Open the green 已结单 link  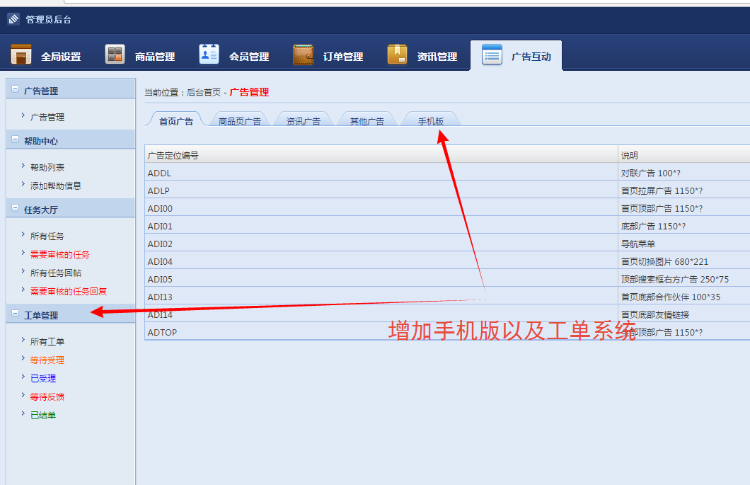(x=43, y=415)
